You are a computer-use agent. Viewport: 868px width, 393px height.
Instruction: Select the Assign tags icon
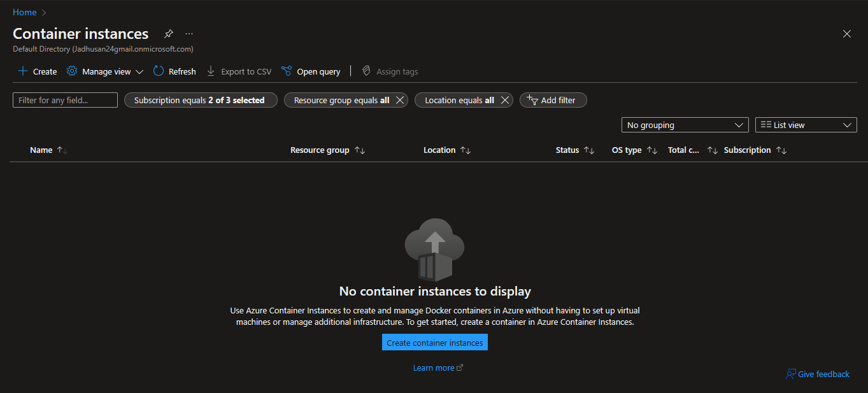point(366,71)
